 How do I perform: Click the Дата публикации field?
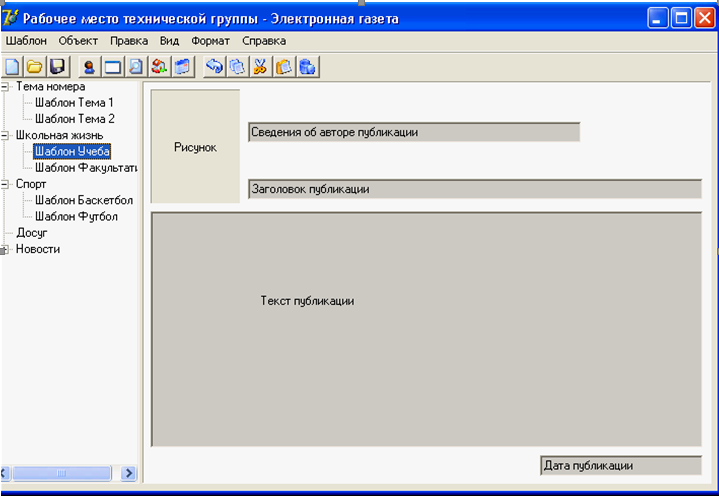click(621, 465)
